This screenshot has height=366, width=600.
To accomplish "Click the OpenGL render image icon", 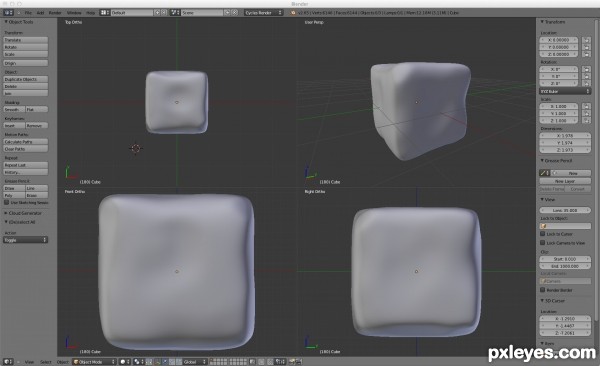I will pyautogui.click(x=292, y=361).
